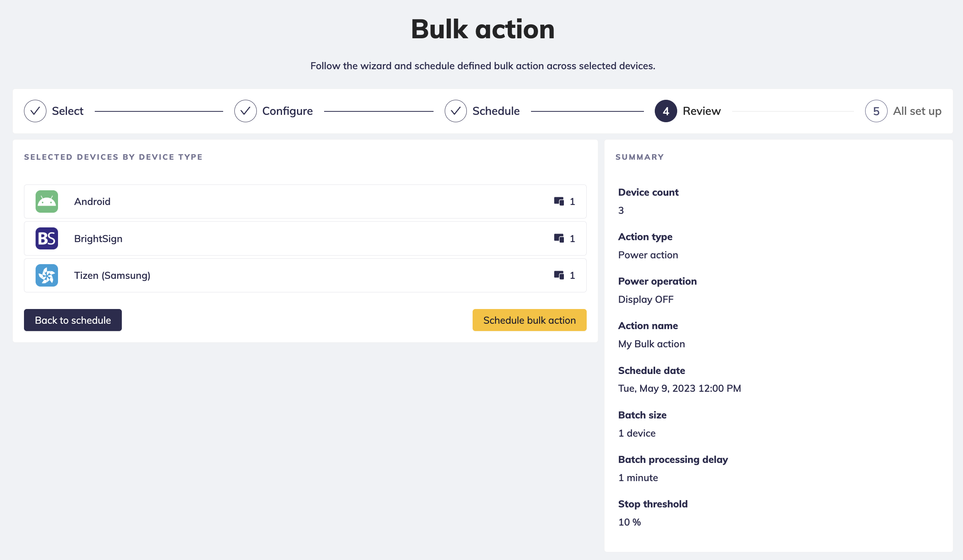Select the BrightSign device type row
The height and width of the screenshot is (560, 963).
[x=305, y=239]
